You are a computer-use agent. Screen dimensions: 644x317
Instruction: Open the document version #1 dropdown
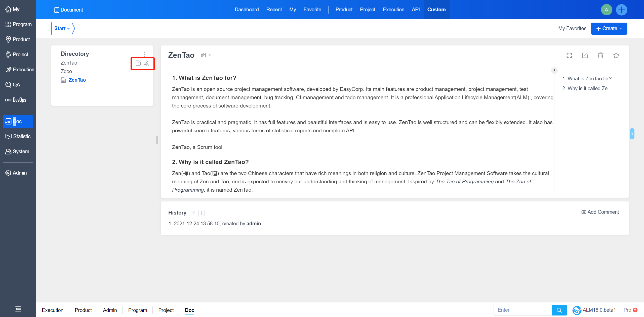pyautogui.click(x=206, y=55)
